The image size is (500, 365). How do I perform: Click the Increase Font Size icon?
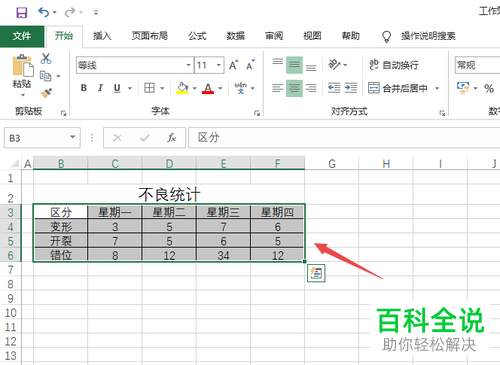pyautogui.click(x=234, y=65)
